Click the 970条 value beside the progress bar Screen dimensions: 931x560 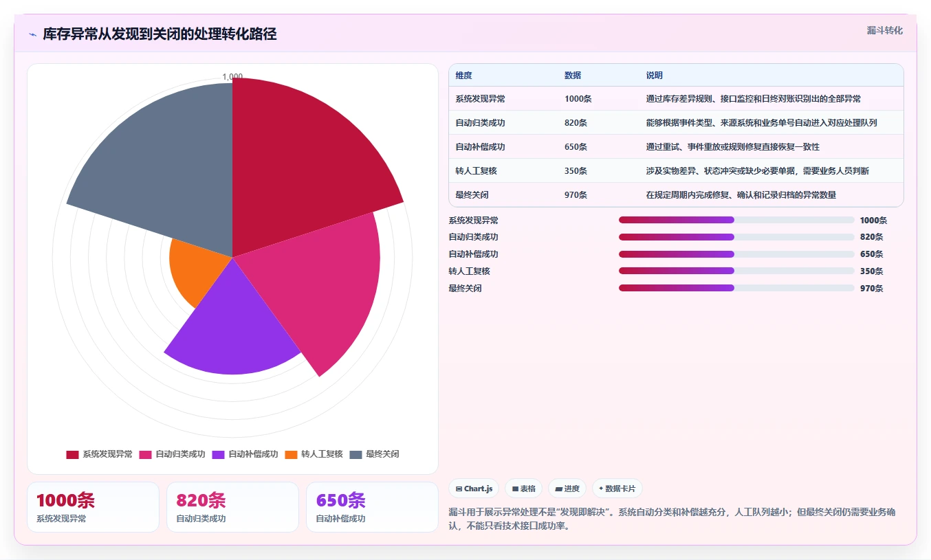point(871,289)
